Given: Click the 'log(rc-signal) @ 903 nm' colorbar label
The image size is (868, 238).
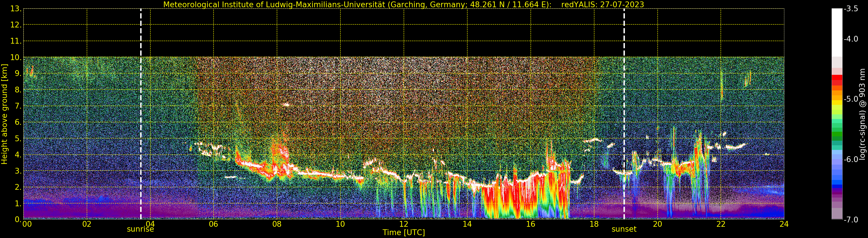Looking at the screenshot, I should 863,114.
